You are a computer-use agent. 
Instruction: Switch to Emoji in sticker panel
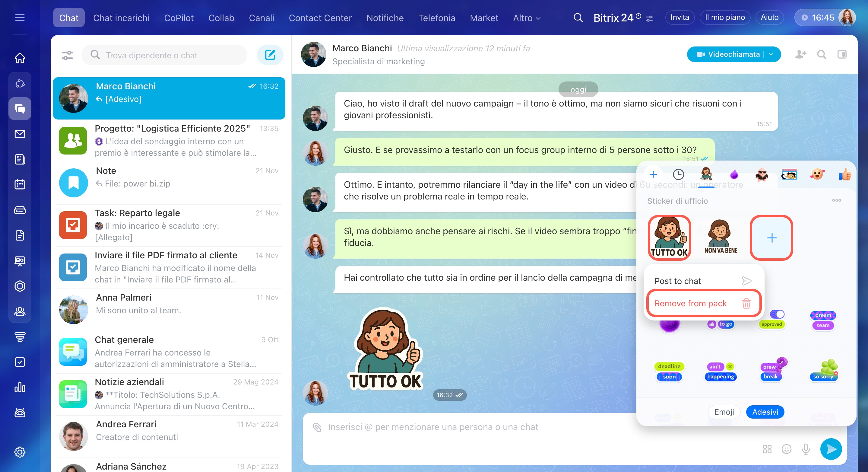click(x=724, y=412)
